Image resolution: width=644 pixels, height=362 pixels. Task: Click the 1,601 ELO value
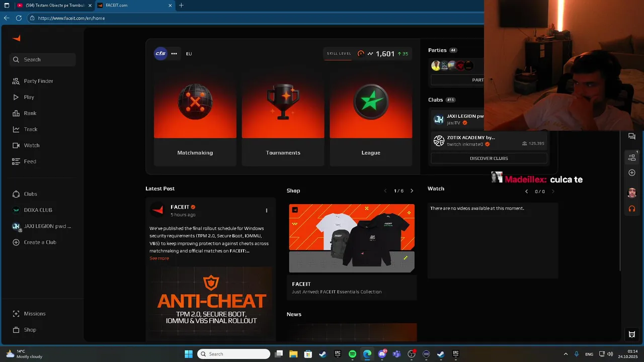tap(385, 53)
